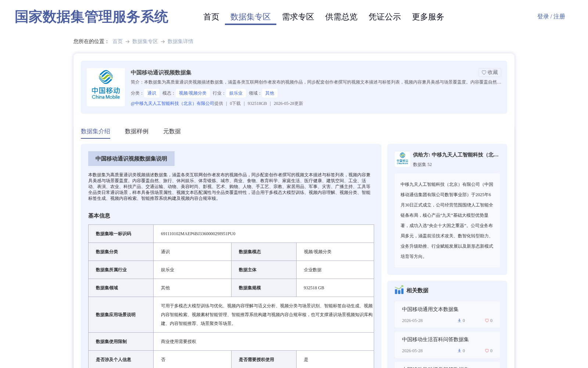Open the supplier China Mobile small logo
Image resolution: width=588 pixels, height=368 pixels.
point(402,159)
